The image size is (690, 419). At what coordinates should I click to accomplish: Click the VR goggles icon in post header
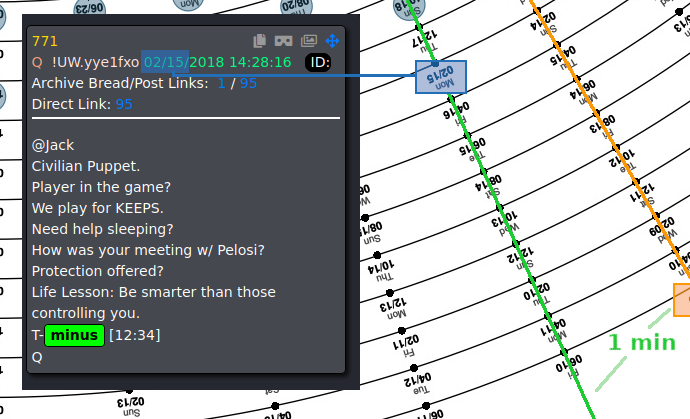(283, 41)
